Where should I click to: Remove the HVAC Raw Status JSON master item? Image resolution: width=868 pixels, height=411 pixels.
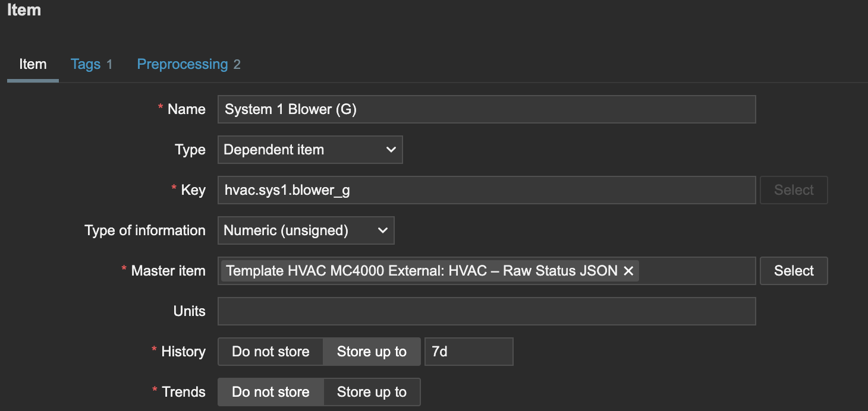point(628,271)
